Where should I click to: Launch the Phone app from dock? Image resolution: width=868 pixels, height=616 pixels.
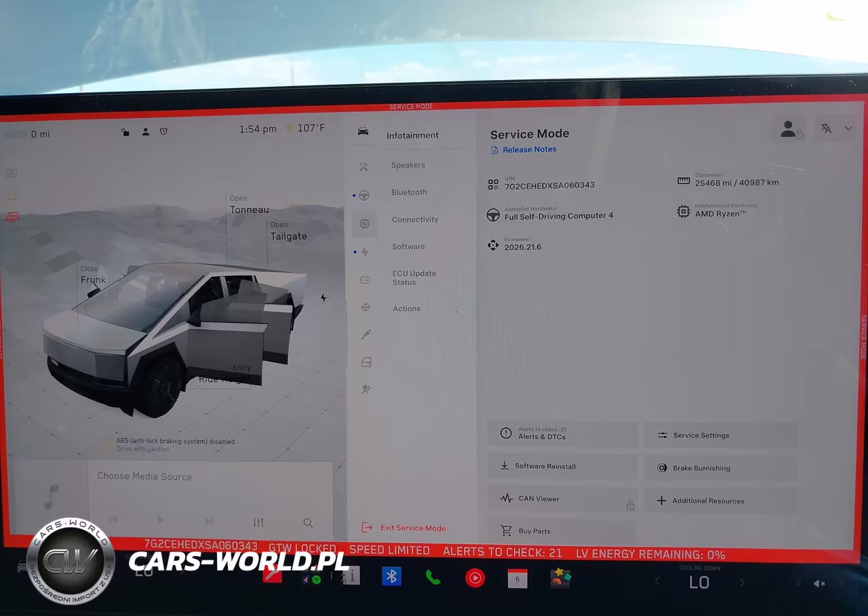[432, 577]
